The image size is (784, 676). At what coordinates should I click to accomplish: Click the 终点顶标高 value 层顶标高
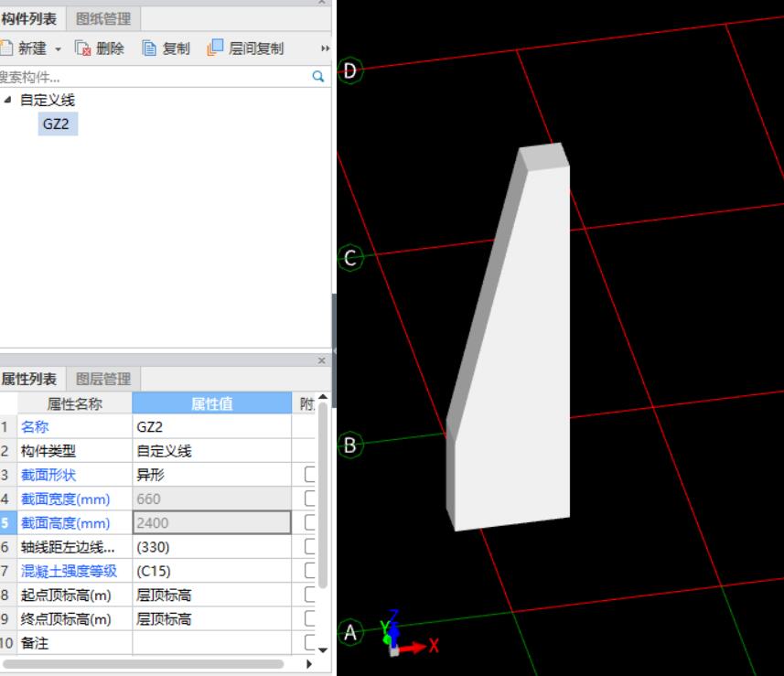(211, 619)
